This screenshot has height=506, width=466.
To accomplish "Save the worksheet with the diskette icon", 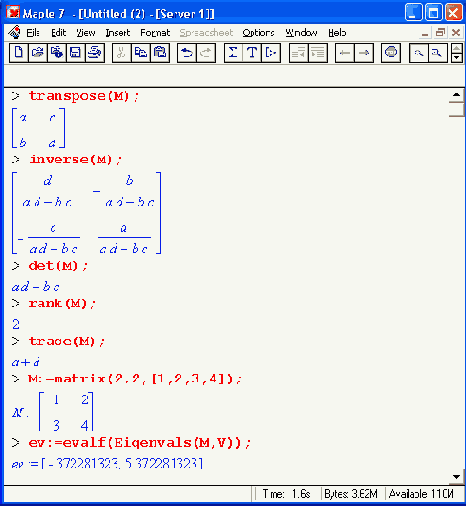I will (x=76, y=53).
